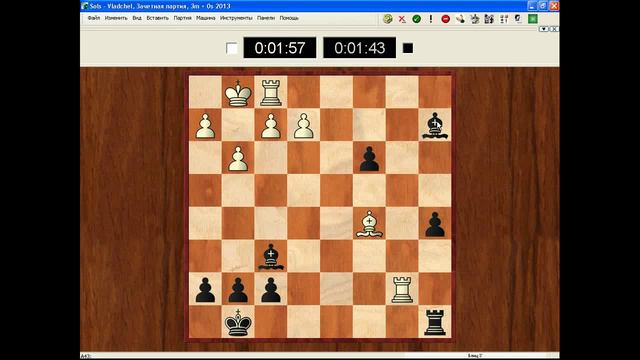Select the leftmost black pawn on the bottom pawn row
Viewport: 640px width, 360px height.
tap(205, 290)
